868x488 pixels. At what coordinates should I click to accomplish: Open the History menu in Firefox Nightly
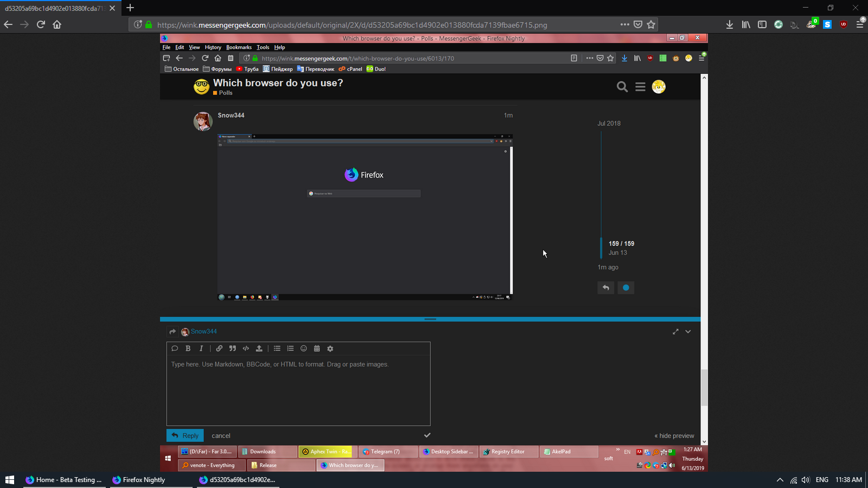click(x=213, y=47)
